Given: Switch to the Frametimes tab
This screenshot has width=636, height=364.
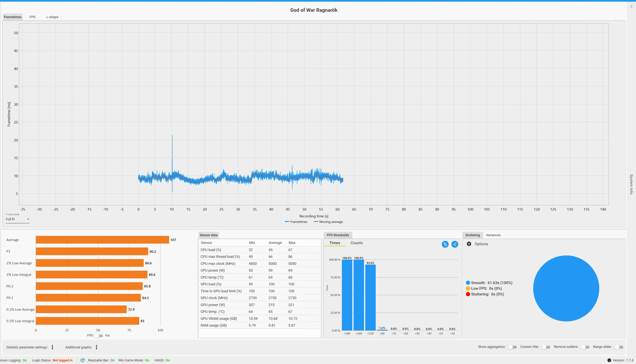Looking at the screenshot, I should coord(13,17).
